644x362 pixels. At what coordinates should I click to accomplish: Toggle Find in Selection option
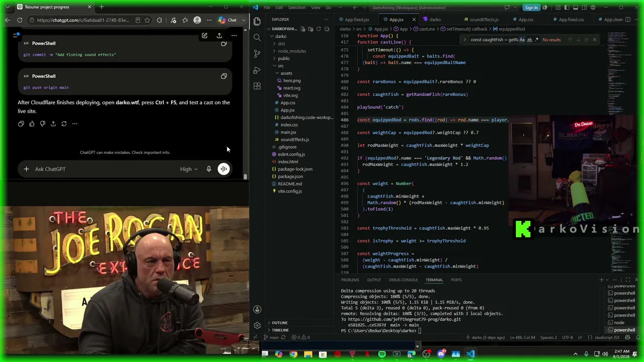(586, 40)
